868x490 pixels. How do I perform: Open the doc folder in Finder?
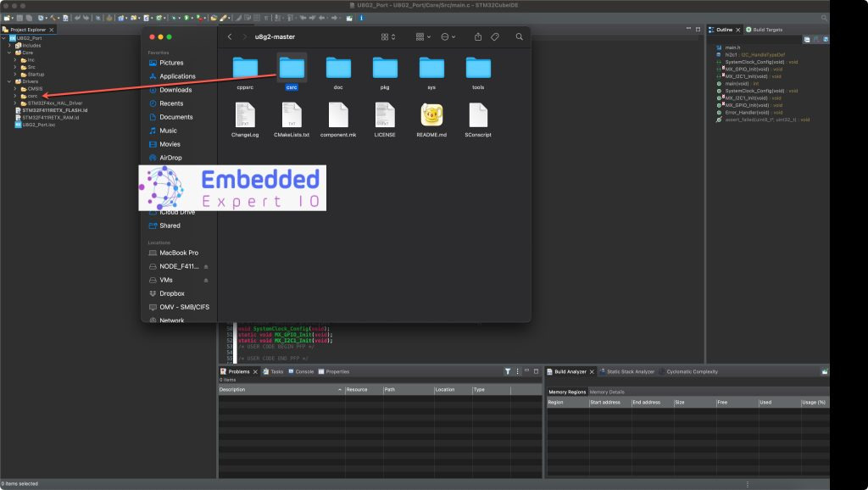pyautogui.click(x=338, y=73)
